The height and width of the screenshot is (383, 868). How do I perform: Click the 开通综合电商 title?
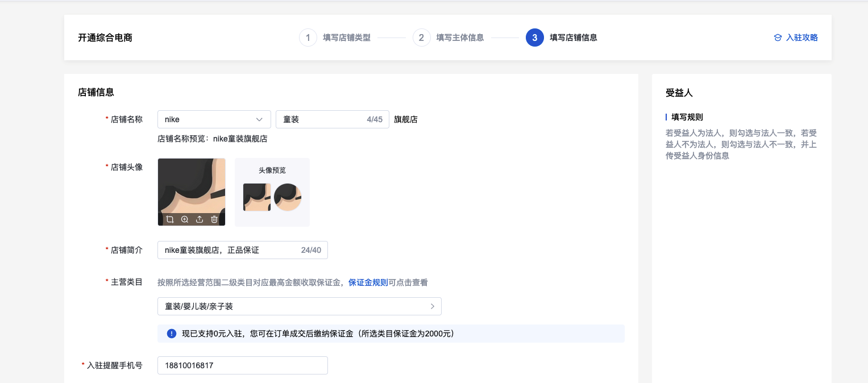pyautogui.click(x=105, y=38)
